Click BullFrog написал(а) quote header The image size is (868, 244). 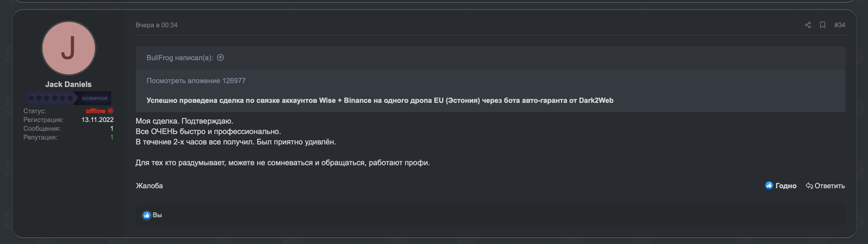(x=180, y=58)
